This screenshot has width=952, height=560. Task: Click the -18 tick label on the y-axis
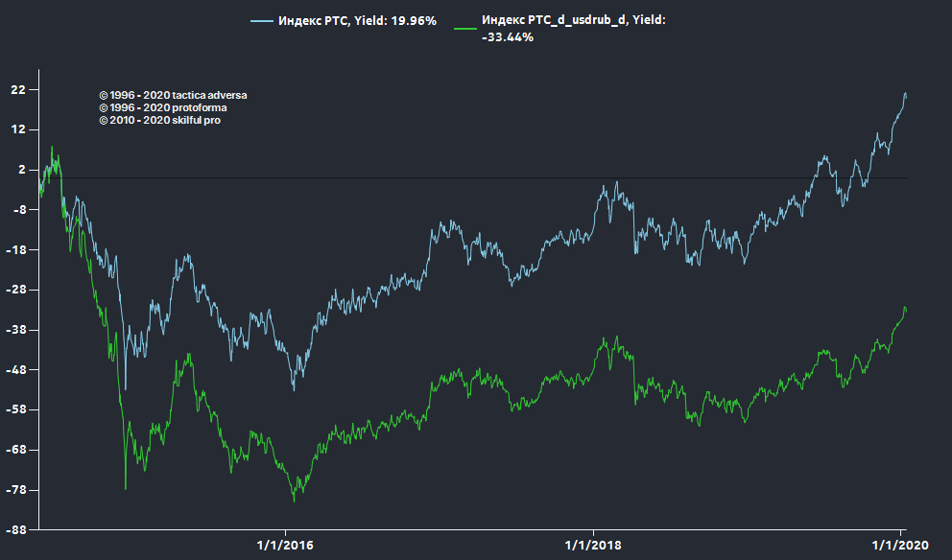17,250
